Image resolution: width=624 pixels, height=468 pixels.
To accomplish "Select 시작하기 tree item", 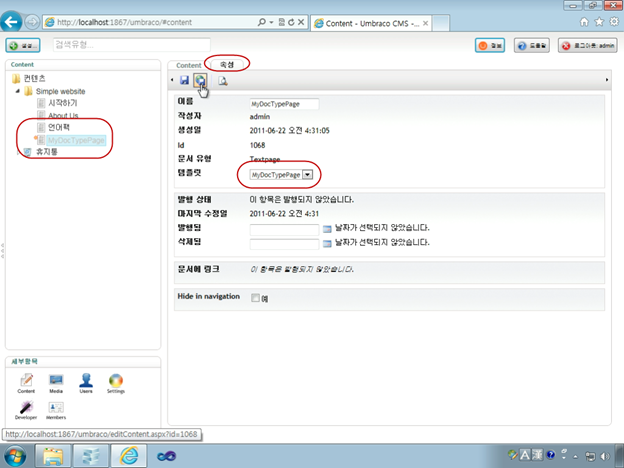I will pos(62,103).
